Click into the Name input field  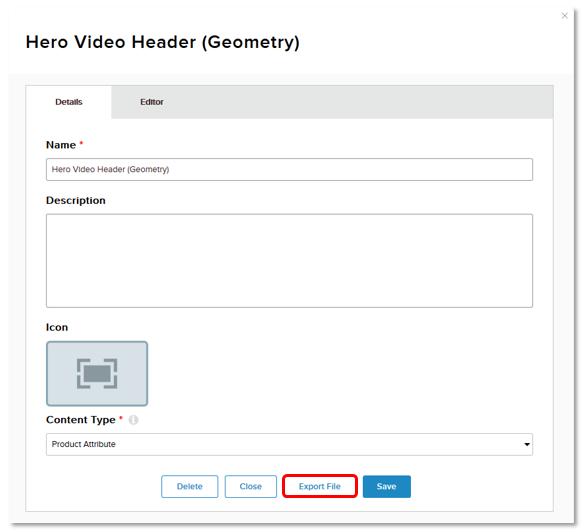pyautogui.click(x=289, y=170)
